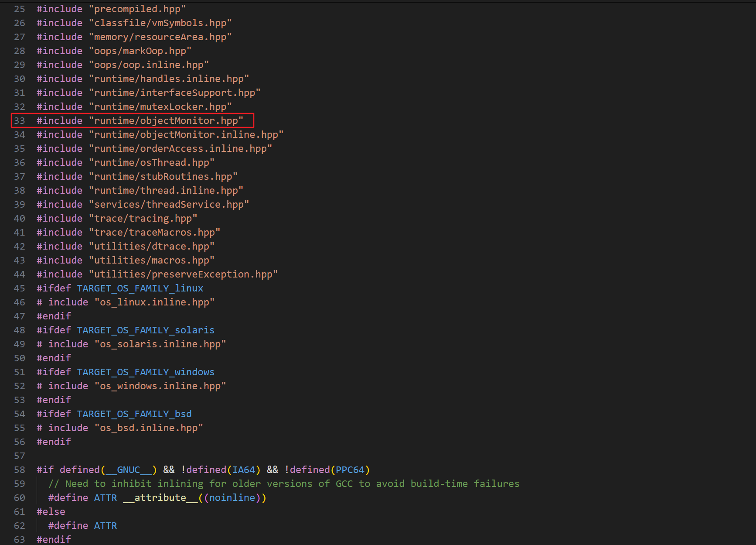
Task: Click the IA64 token in the #if condition
Action: [244, 470]
